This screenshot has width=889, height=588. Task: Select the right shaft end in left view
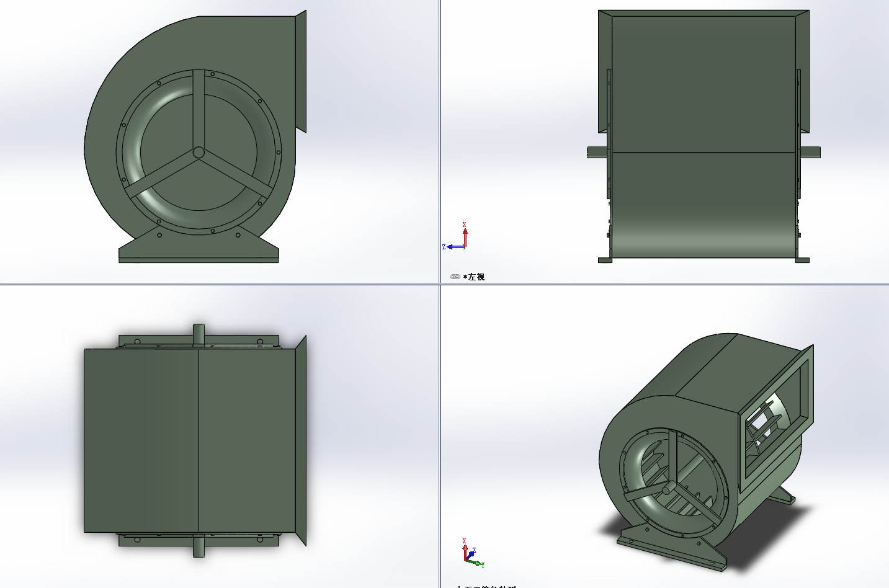(x=809, y=152)
